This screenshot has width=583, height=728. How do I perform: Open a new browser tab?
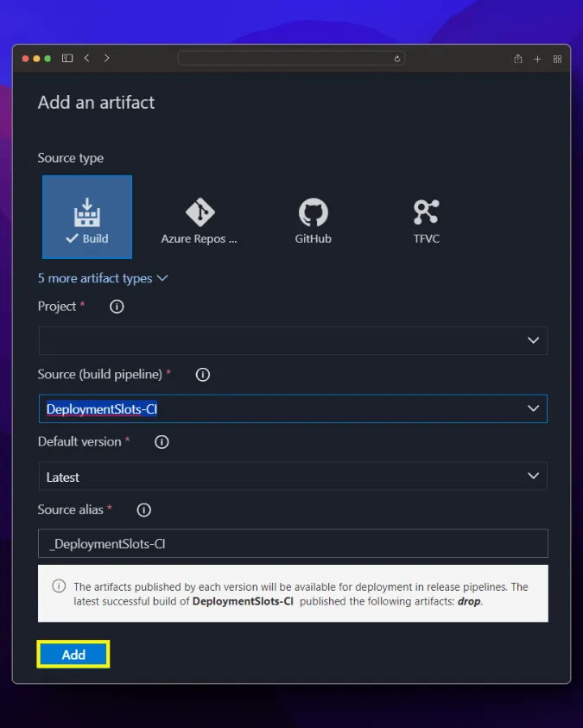(x=537, y=59)
